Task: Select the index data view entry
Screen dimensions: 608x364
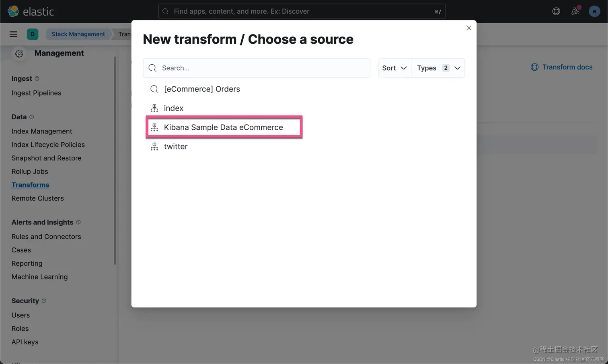Action: (x=174, y=108)
